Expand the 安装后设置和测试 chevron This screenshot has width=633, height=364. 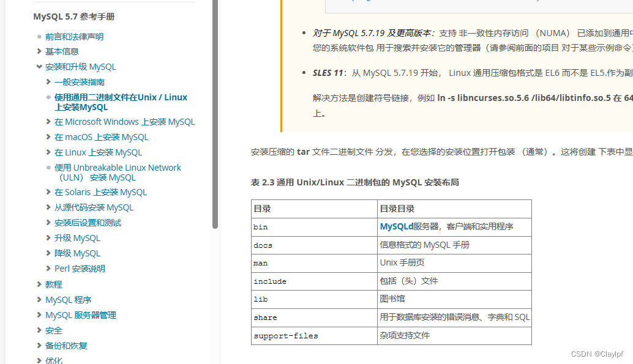pyautogui.click(x=48, y=223)
